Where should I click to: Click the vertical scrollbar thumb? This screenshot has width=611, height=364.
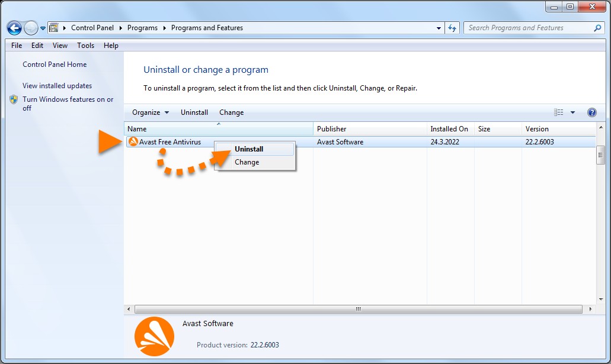[600, 155]
